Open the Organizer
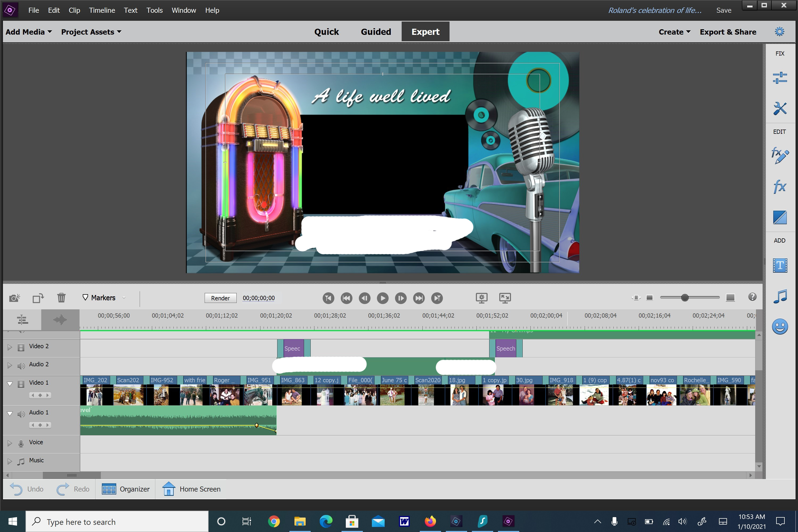The height and width of the screenshot is (532, 798). (125, 489)
